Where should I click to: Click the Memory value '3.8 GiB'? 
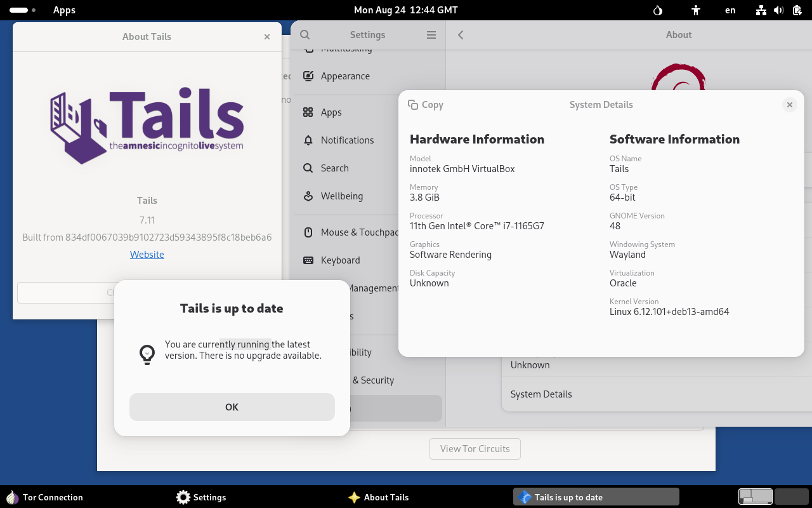point(424,197)
